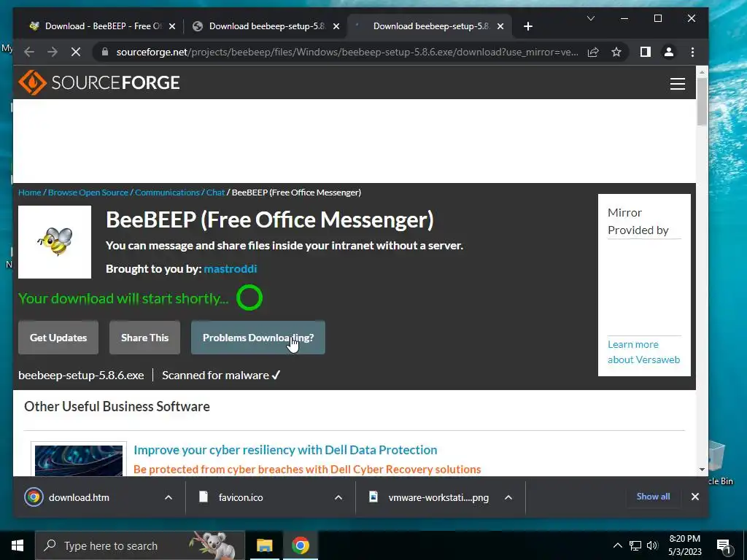Toggle the browser side panel
The image size is (747, 560).
[645, 52]
